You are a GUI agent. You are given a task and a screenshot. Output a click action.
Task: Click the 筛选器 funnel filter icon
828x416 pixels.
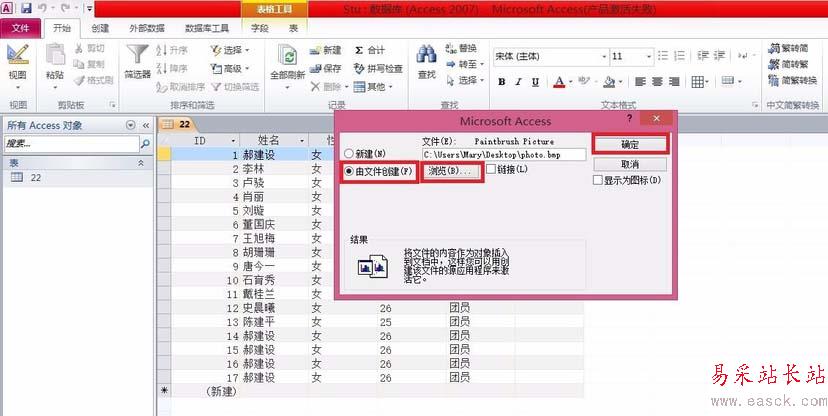138,55
